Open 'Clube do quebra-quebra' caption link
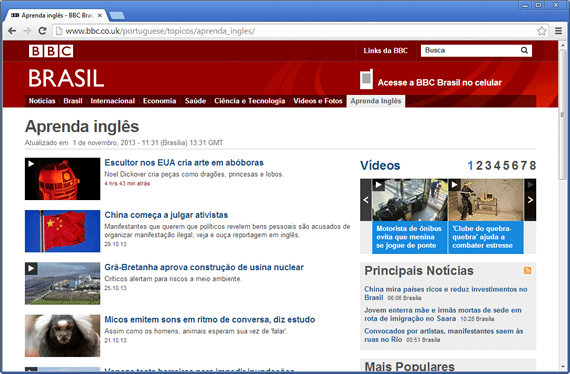The width and height of the screenshot is (570, 374). (482, 237)
